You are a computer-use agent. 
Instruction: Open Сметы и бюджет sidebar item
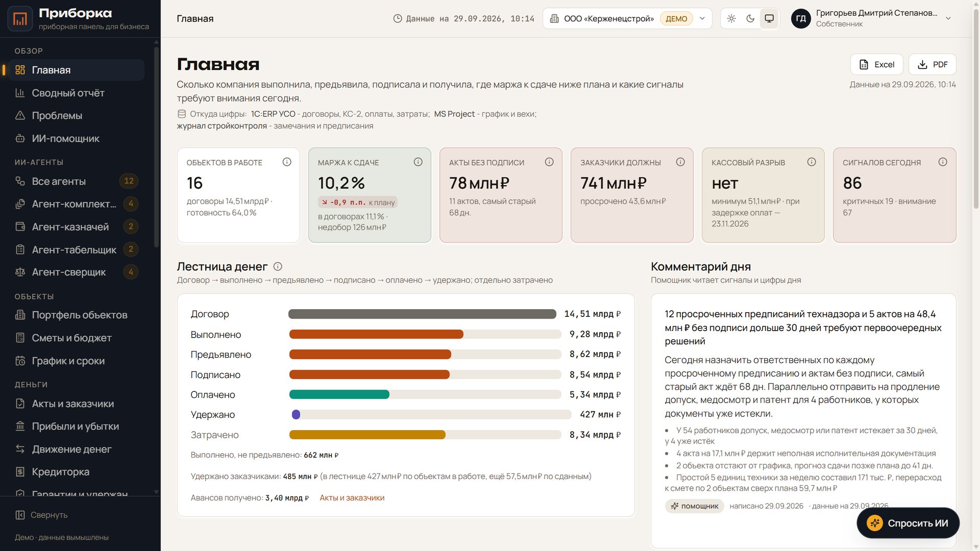click(x=77, y=338)
